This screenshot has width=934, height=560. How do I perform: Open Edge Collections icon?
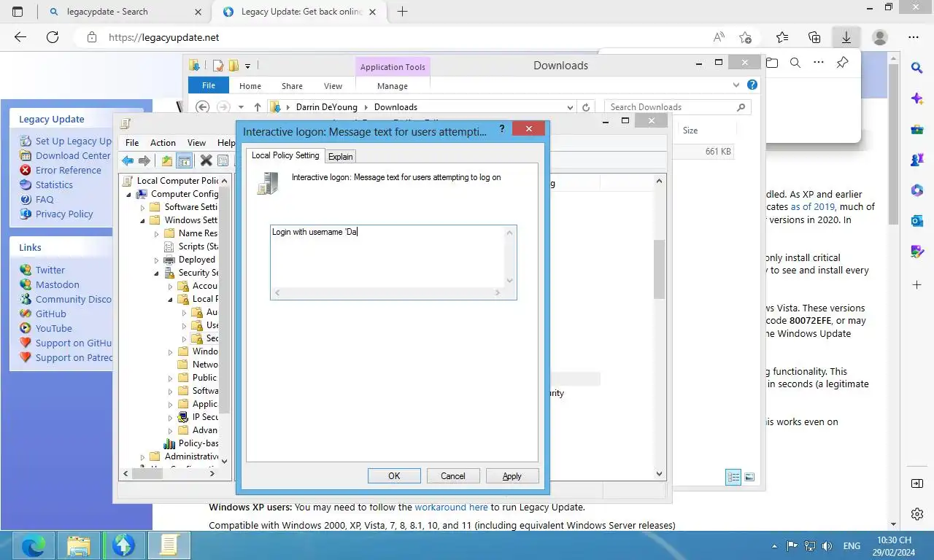(814, 37)
